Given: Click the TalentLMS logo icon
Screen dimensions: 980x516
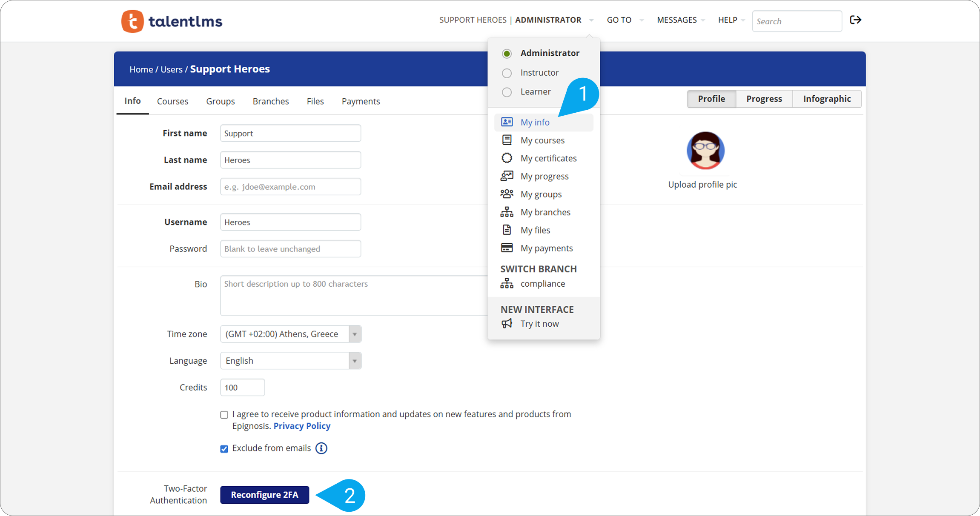Looking at the screenshot, I should 132,21.
